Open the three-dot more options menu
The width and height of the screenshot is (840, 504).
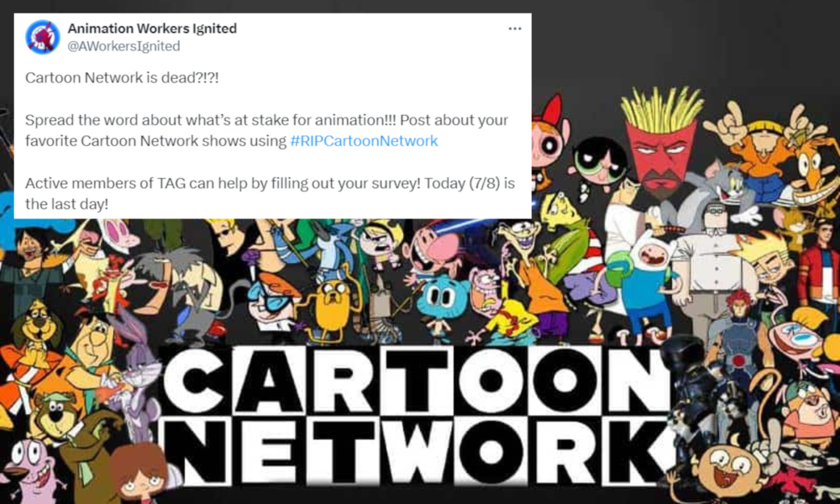(515, 29)
